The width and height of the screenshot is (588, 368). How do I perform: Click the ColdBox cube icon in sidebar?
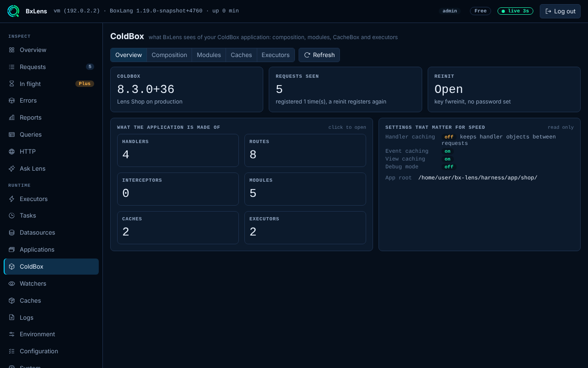(12, 266)
